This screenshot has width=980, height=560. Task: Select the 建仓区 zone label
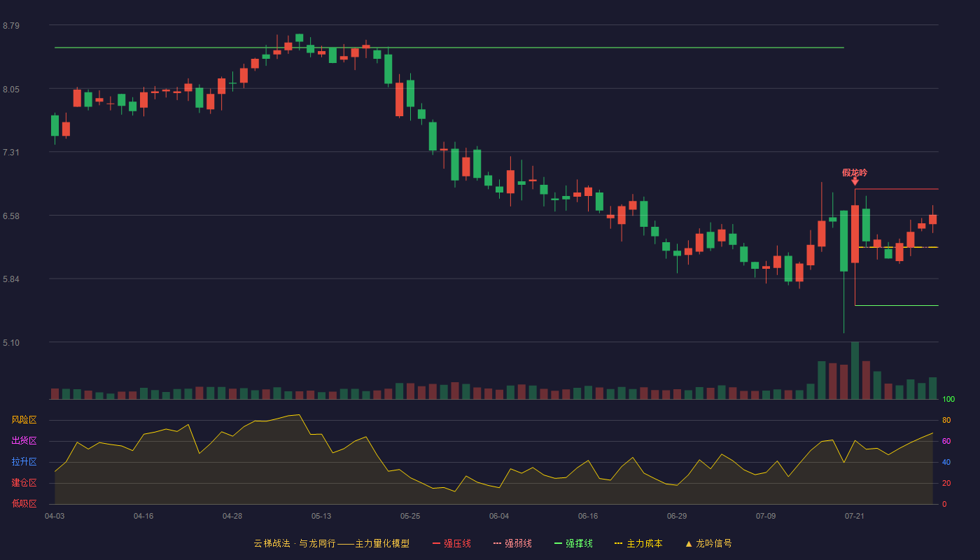[x=24, y=483]
